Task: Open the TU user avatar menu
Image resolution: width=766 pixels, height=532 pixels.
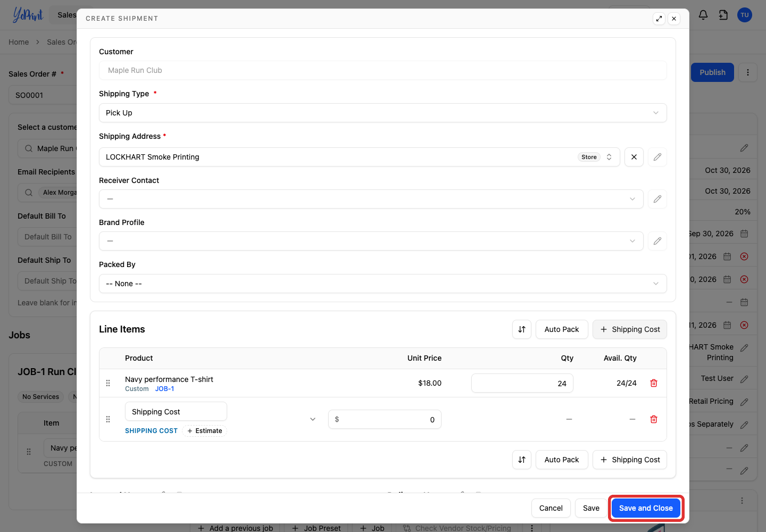Action: pos(745,15)
